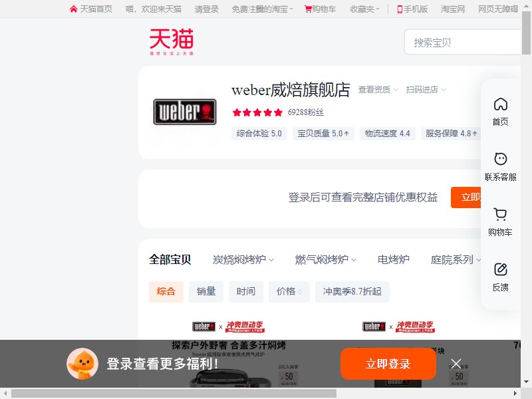Expand the 庭院系列 category menu
The height and width of the screenshot is (399, 532).
click(456, 259)
